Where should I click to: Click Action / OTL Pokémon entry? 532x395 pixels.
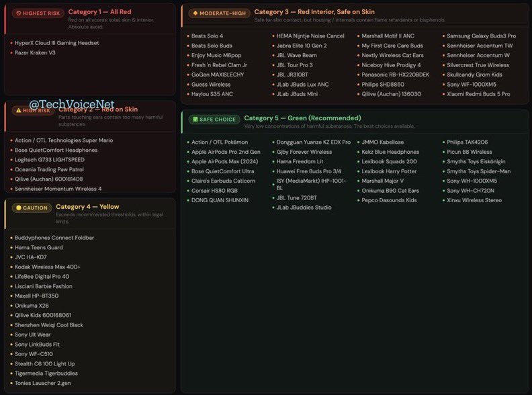(x=220, y=142)
